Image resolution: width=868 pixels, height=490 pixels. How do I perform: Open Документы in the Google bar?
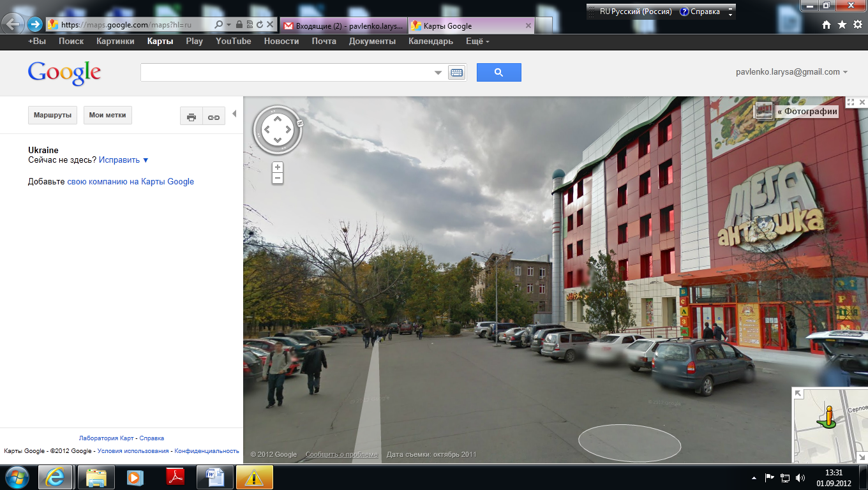point(372,41)
